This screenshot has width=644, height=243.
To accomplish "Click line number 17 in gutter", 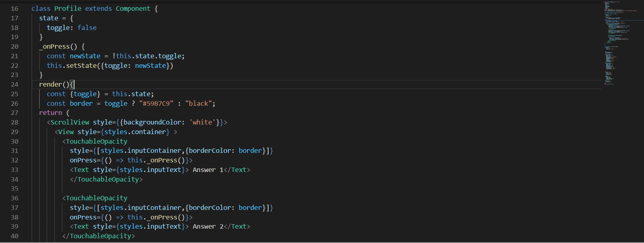I will pos(15,18).
